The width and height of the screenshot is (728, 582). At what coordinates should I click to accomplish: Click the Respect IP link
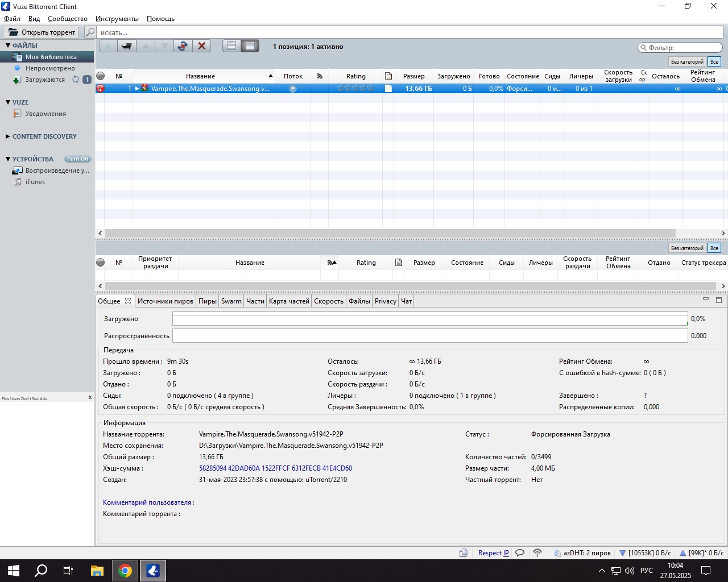tap(494, 552)
